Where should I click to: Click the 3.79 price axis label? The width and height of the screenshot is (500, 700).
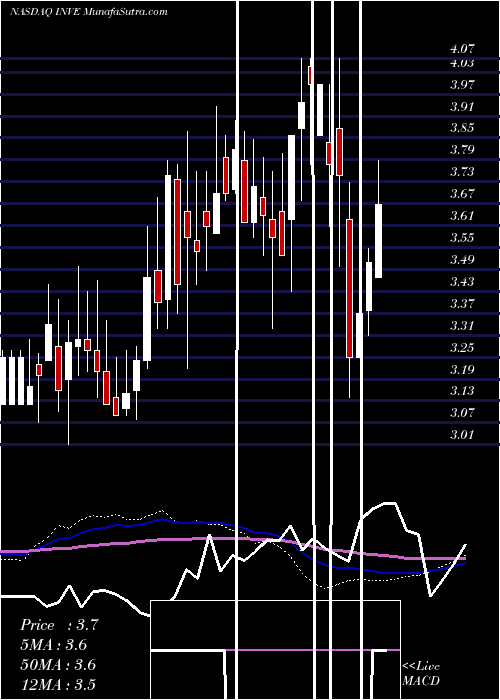(463, 150)
